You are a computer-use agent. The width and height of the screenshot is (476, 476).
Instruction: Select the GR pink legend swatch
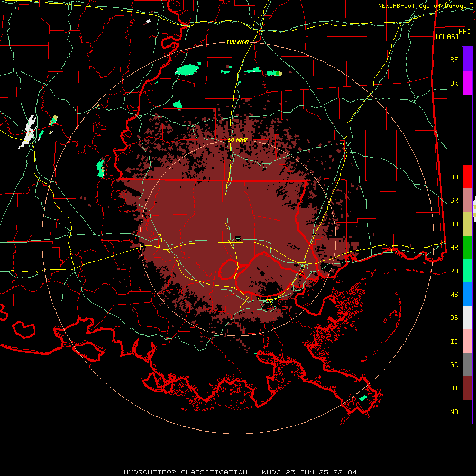467,200
